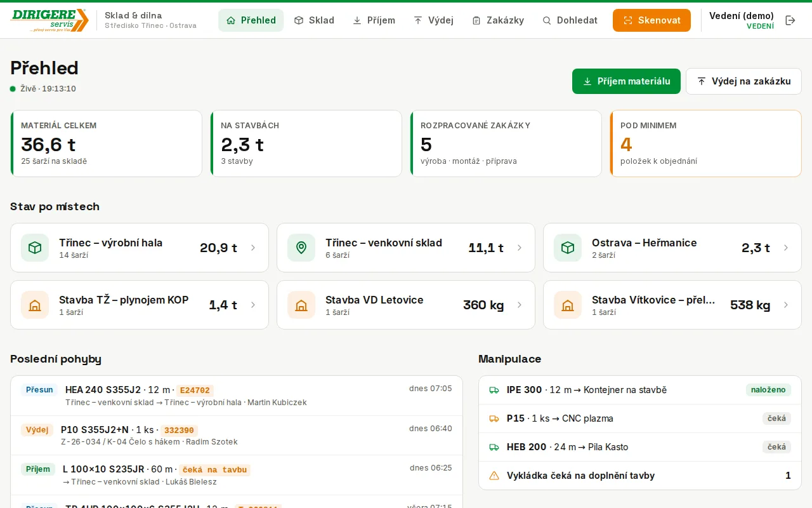Click the Vedení (demo) user label
Image resolution: width=812 pixels, height=508 pixels.
coord(742,16)
